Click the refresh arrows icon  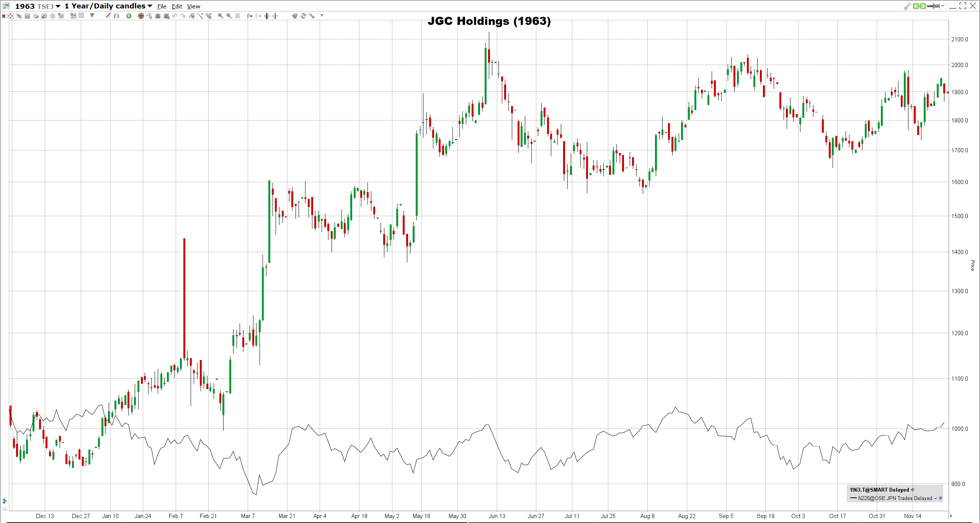(x=303, y=16)
